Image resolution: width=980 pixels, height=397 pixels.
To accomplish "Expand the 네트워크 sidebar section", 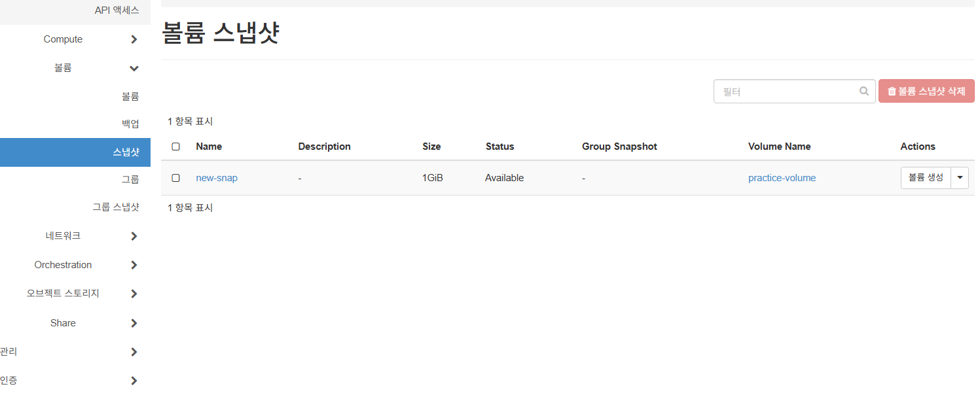I will pos(134,236).
